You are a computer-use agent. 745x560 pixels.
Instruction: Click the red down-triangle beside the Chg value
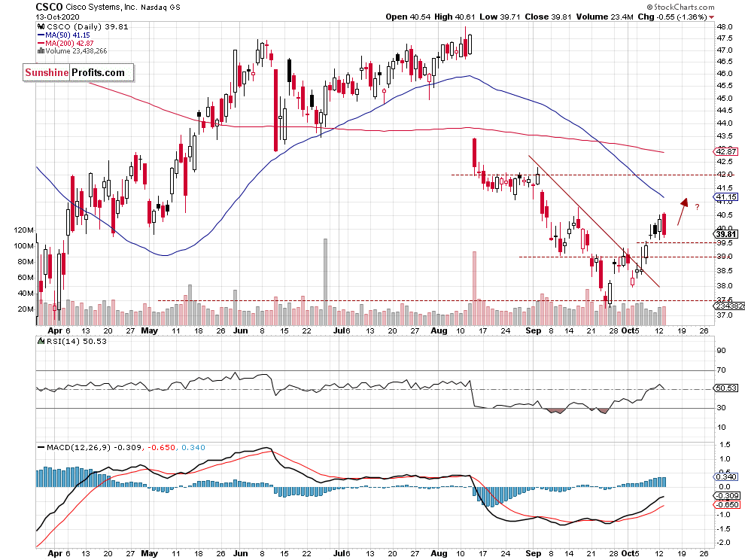[x=711, y=17]
